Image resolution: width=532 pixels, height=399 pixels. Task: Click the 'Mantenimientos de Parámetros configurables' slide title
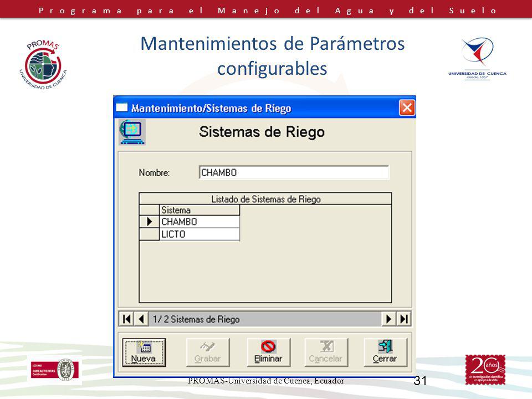click(x=273, y=55)
